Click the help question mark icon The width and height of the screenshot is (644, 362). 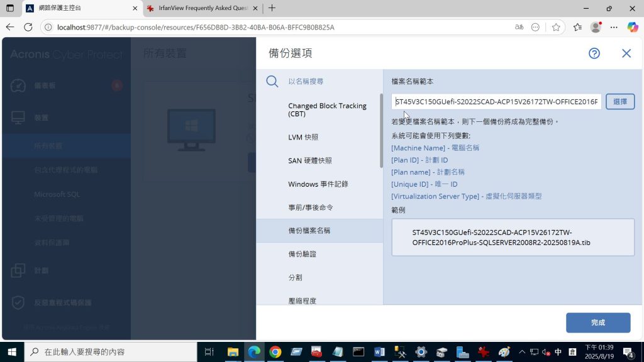point(594,53)
